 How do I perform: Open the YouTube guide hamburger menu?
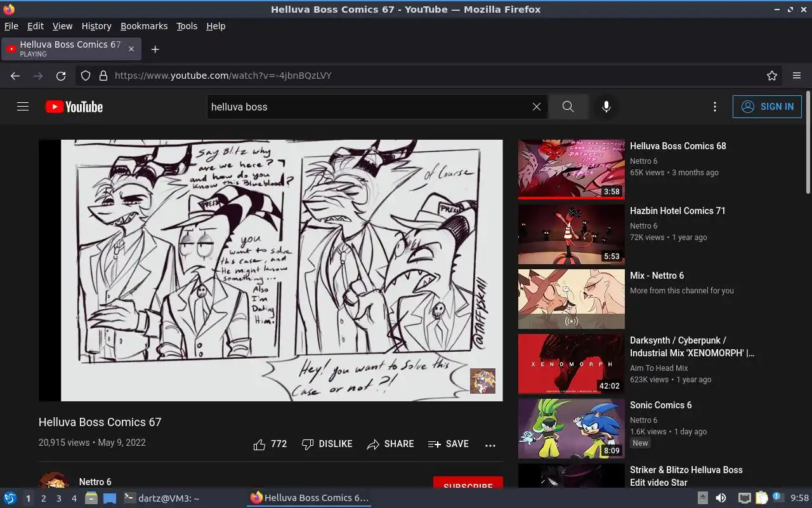(23, 107)
